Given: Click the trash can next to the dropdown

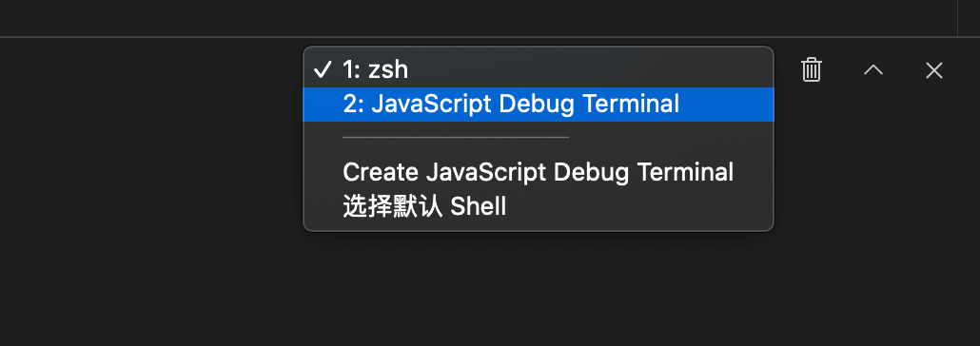Looking at the screenshot, I should pyautogui.click(x=812, y=69).
